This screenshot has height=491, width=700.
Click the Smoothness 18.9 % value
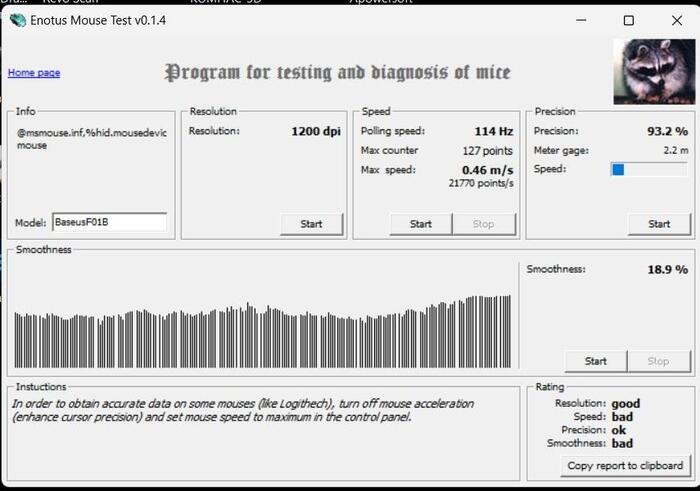[x=667, y=269]
